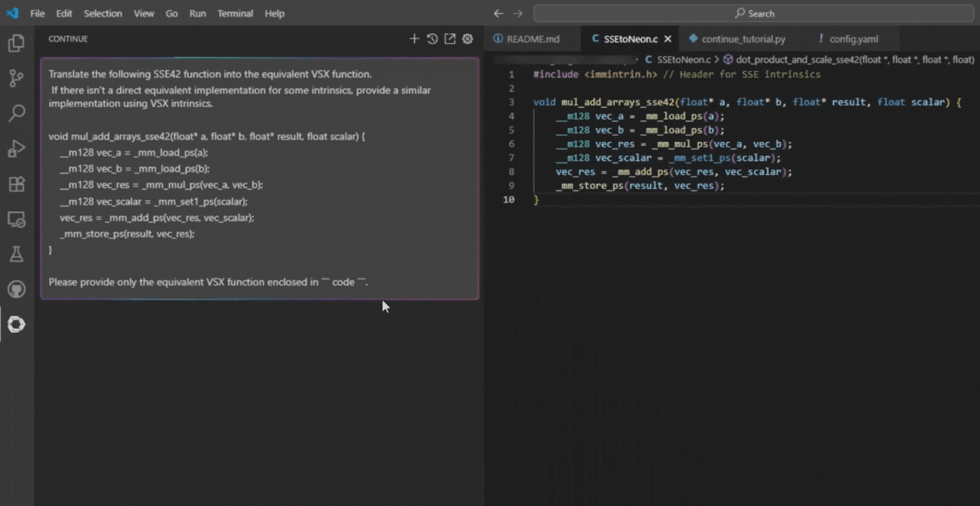
Task: Open the Explorer view in activity bar
Action: [16, 44]
